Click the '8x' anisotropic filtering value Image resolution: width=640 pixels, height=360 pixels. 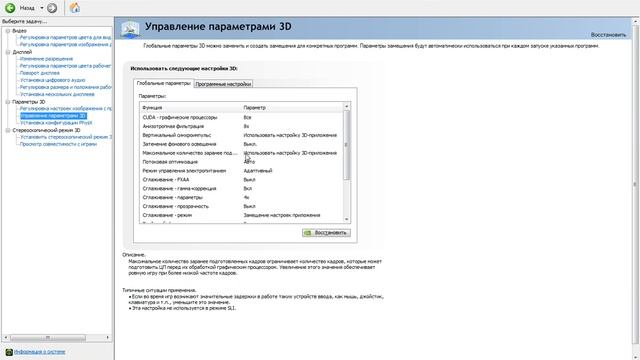(x=246, y=127)
